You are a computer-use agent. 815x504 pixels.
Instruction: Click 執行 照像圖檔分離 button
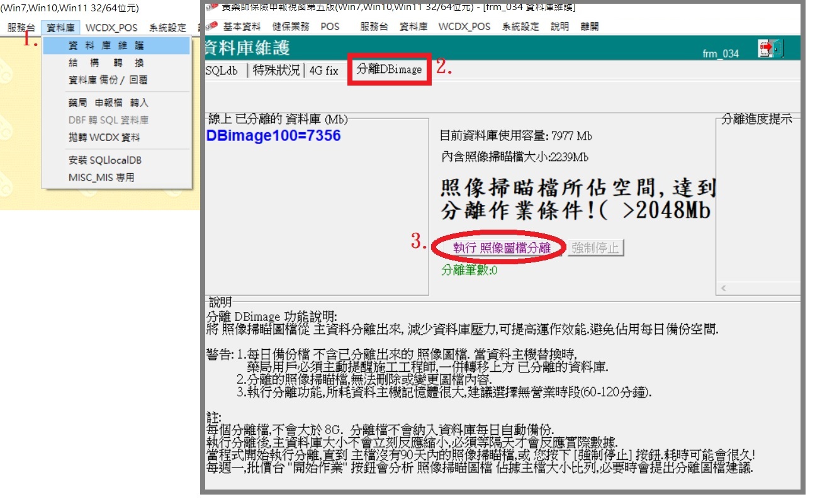point(502,248)
